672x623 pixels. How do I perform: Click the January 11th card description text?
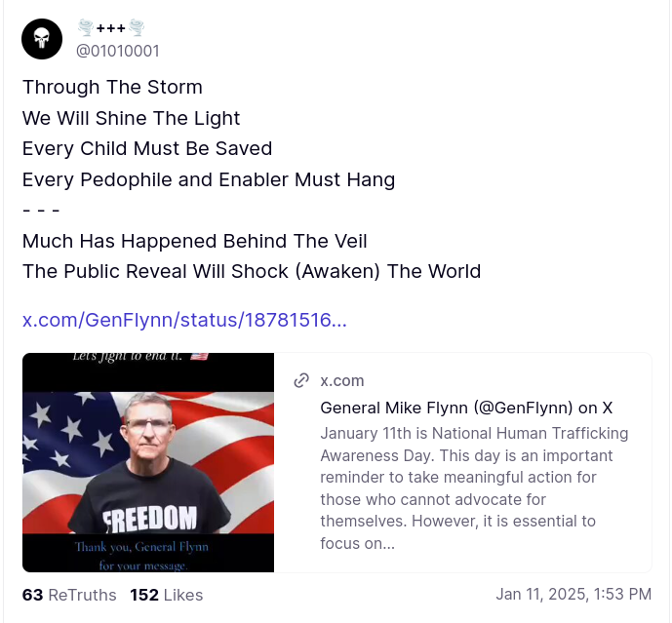click(x=474, y=487)
